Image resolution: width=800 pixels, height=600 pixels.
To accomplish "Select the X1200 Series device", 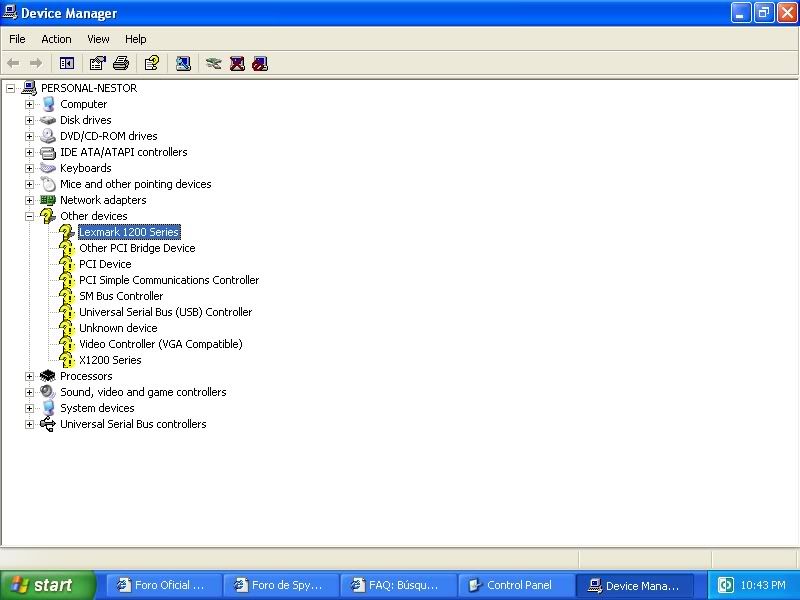I will pos(110,360).
